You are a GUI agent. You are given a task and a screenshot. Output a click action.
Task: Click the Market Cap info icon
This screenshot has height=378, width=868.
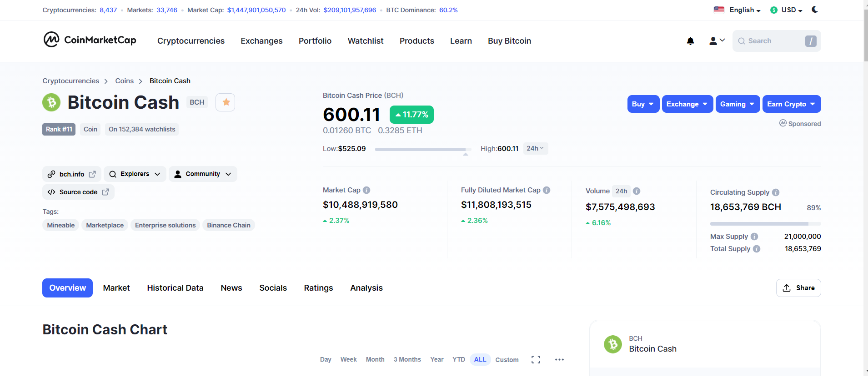click(x=366, y=190)
